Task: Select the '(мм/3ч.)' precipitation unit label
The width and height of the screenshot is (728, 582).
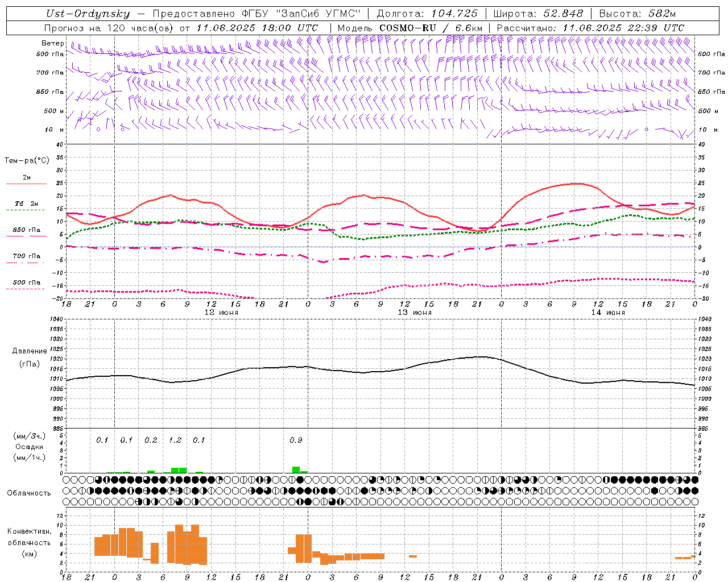Action: (x=29, y=436)
